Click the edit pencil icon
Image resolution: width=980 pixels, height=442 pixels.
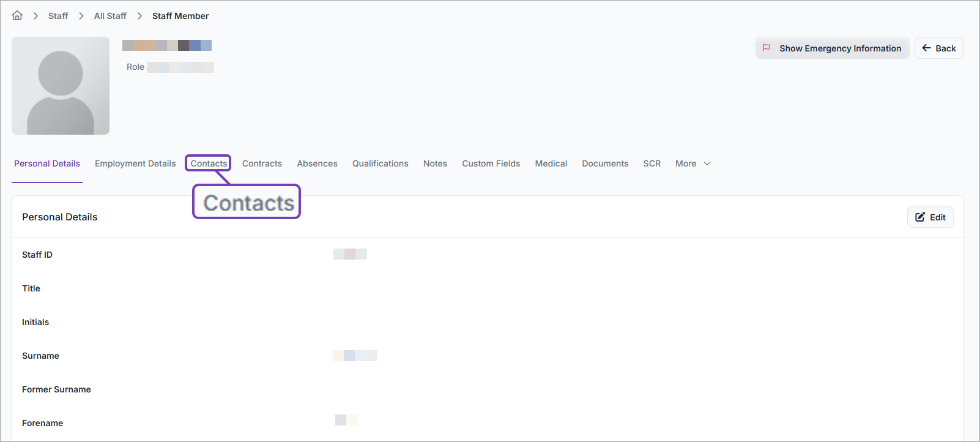coord(919,217)
